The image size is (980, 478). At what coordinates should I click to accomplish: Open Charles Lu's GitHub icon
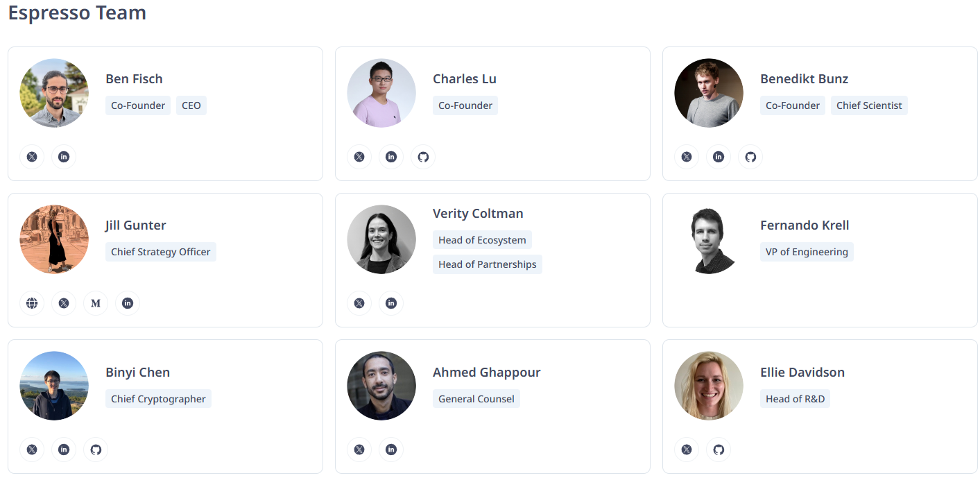click(423, 157)
